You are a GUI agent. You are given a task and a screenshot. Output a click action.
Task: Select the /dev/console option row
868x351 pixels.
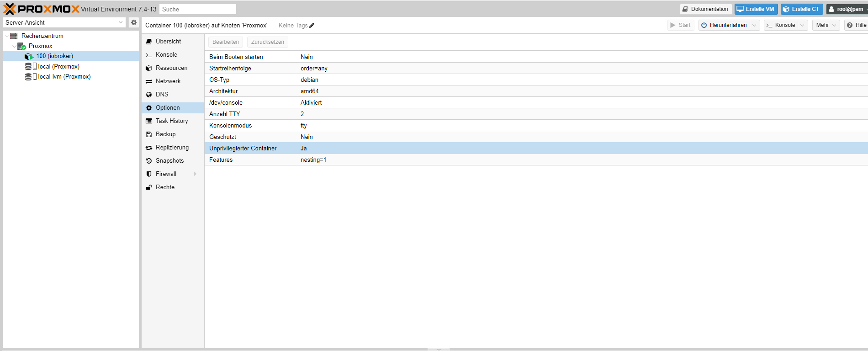pyautogui.click(x=536, y=103)
